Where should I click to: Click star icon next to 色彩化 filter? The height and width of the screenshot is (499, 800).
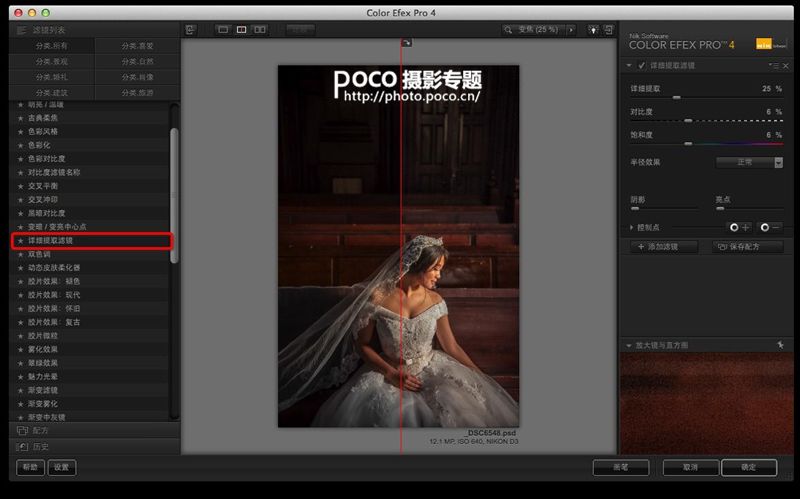point(20,145)
